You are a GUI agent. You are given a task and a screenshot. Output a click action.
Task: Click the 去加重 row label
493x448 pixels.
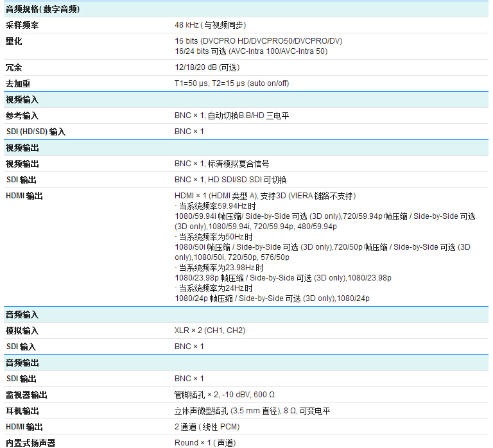pos(18,83)
